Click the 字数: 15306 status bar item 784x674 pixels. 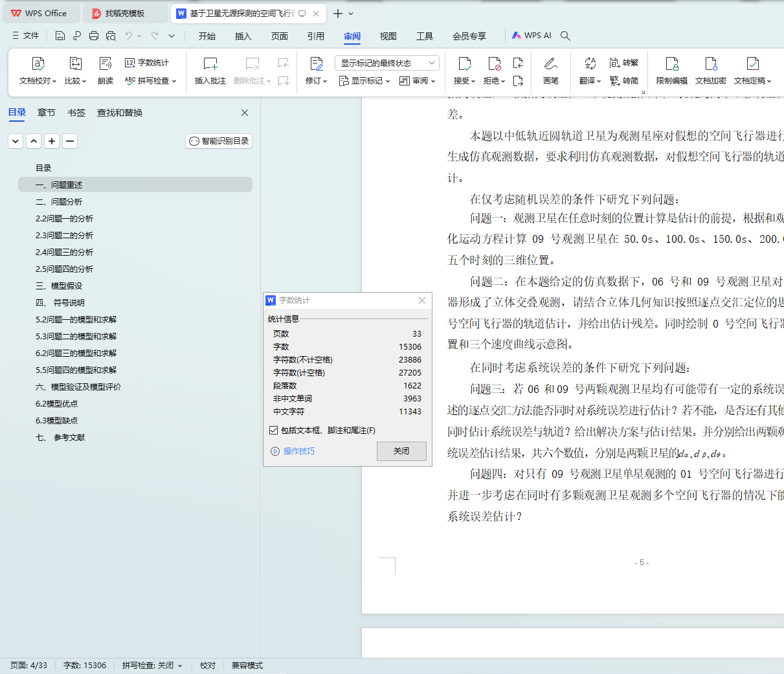tap(85, 666)
